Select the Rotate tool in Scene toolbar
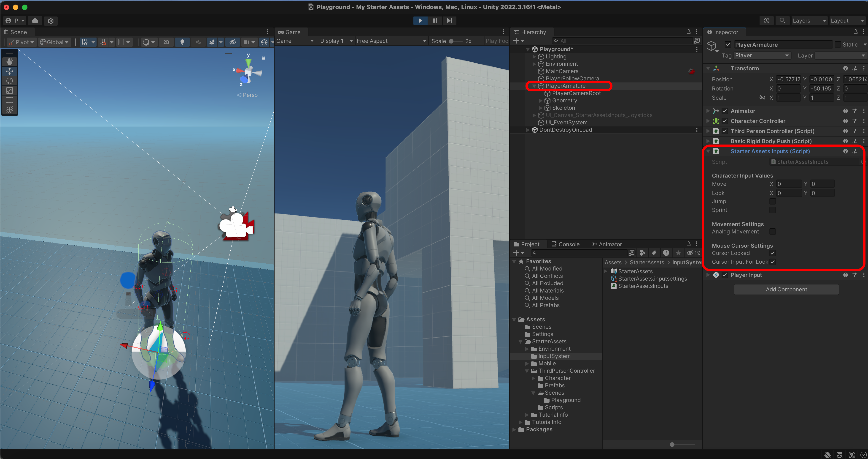Image resolution: width=868 pixels, height=459 pixels. 9,81
